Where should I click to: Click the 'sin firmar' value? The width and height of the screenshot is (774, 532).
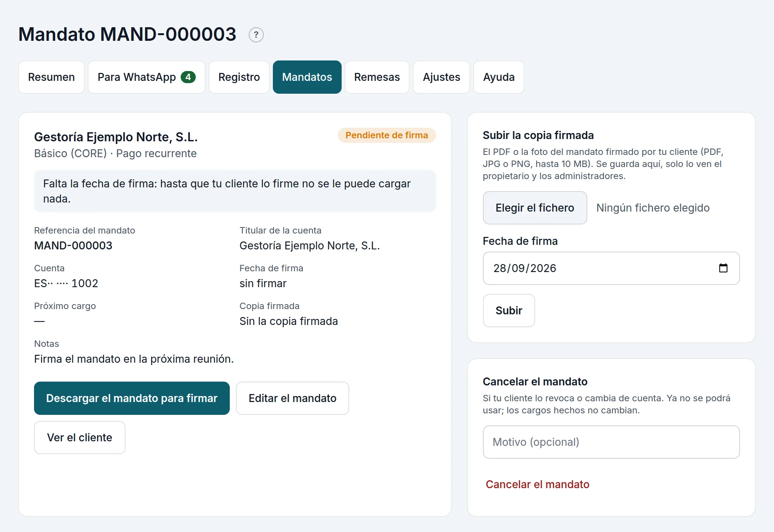263,283
